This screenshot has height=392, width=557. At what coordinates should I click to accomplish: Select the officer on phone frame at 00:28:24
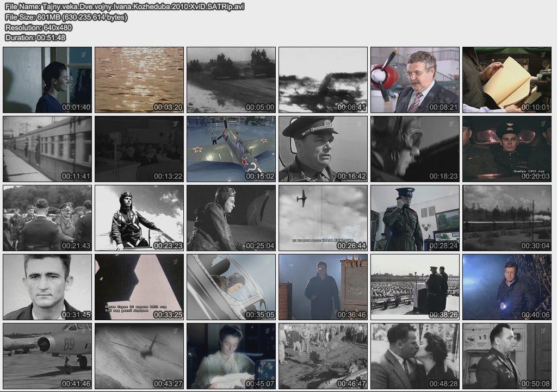click(x=415, y=218)
